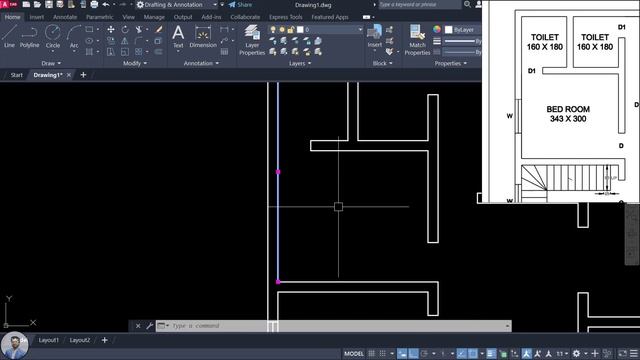Screen dimensions: 640x360
Task: Switch to the Layout1 tab
Action: click(49, 340)
